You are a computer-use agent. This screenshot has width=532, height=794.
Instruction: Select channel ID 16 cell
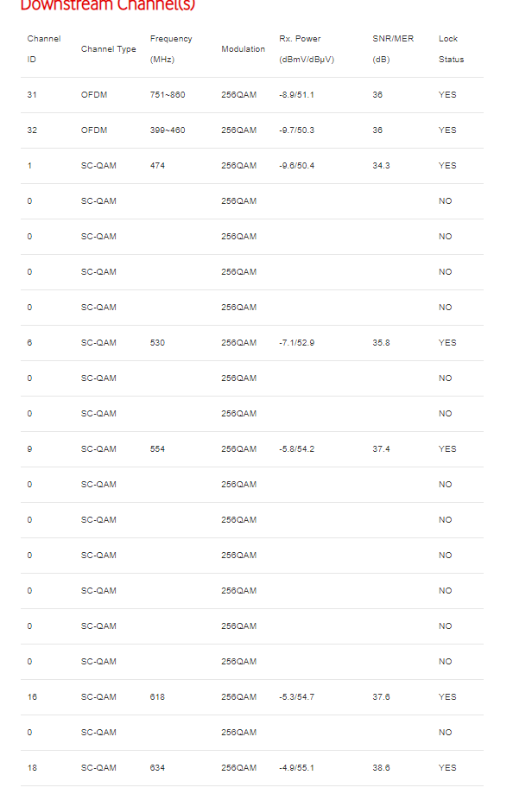coord(32,697)
